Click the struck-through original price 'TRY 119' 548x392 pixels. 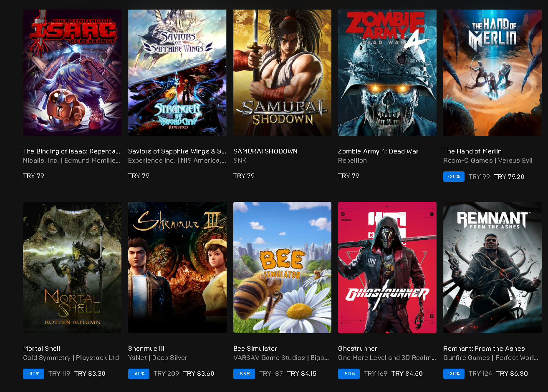pos(59,374)
